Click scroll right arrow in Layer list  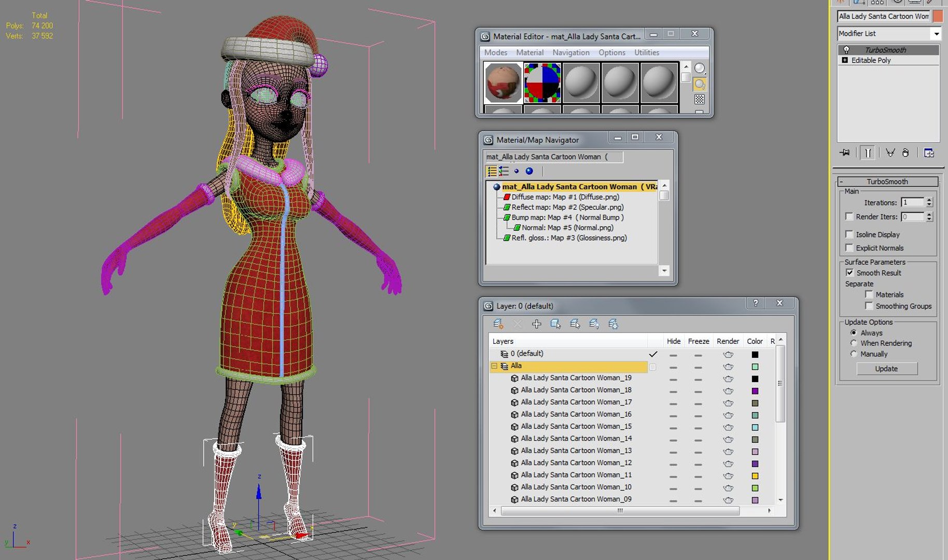pyautogui.click(x=769, y=511)
